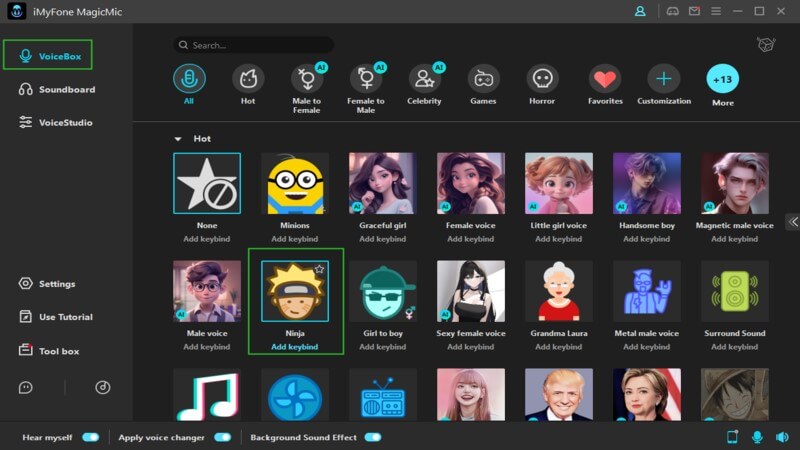Open the user account icon
Image resolution: width=800 pixels, height=450 pixels.
(x=640, y=11)
